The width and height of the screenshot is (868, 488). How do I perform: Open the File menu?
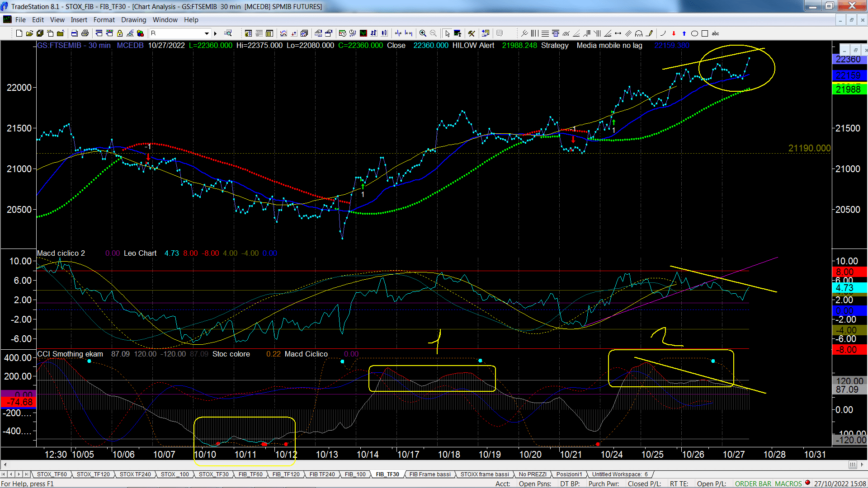[20, 20]
